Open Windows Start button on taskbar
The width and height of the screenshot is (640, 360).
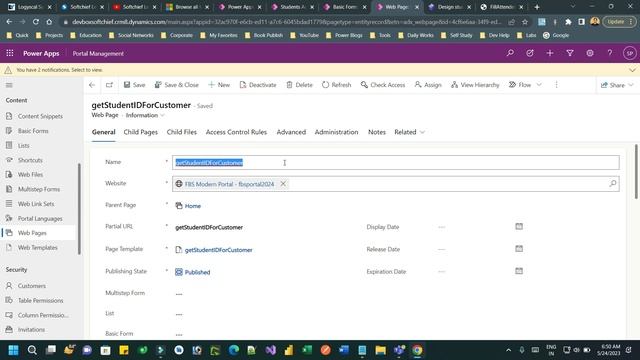pyautogui.click(x=13, y=350)
